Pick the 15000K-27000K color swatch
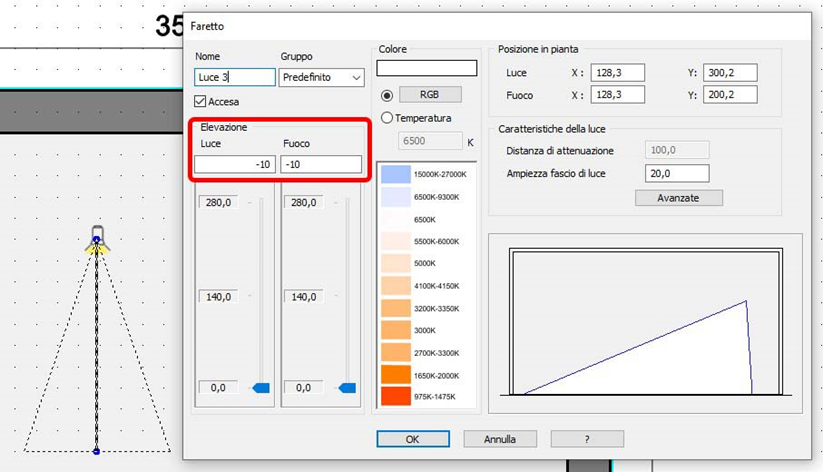 [x=396, y=174]
